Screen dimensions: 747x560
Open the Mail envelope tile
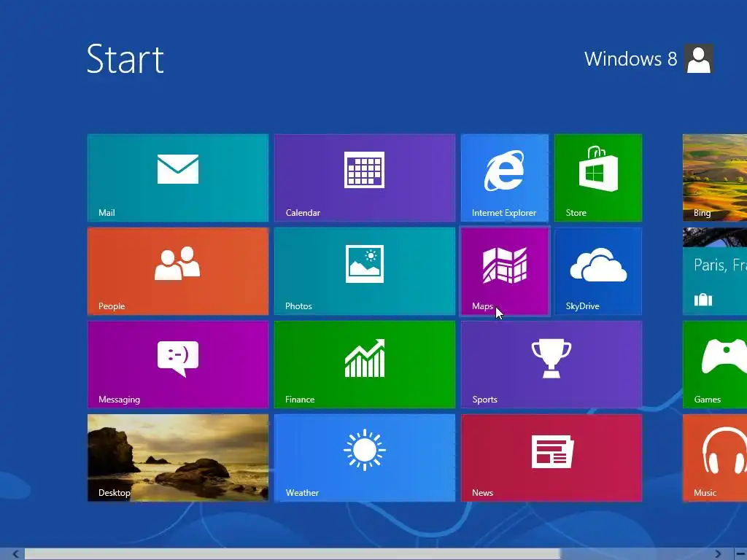point(178,178)
